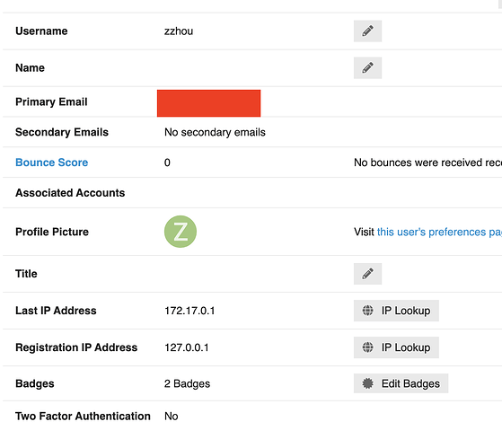Edit the Name field pencil icon
502x448 pixels.
click(x=367, y=68)
